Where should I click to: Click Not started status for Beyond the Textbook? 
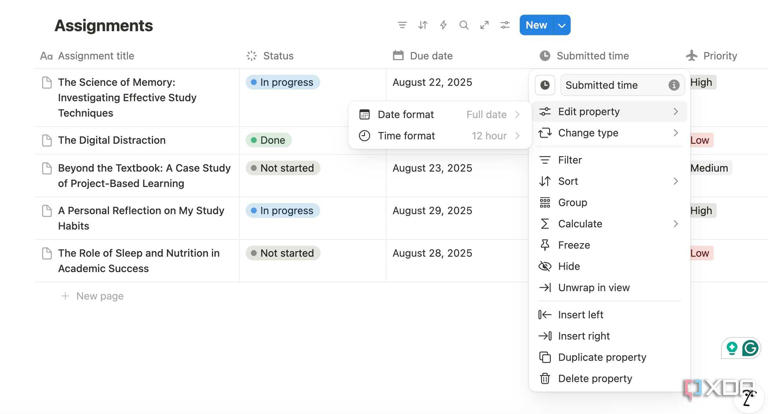click(x=283, y=168)
